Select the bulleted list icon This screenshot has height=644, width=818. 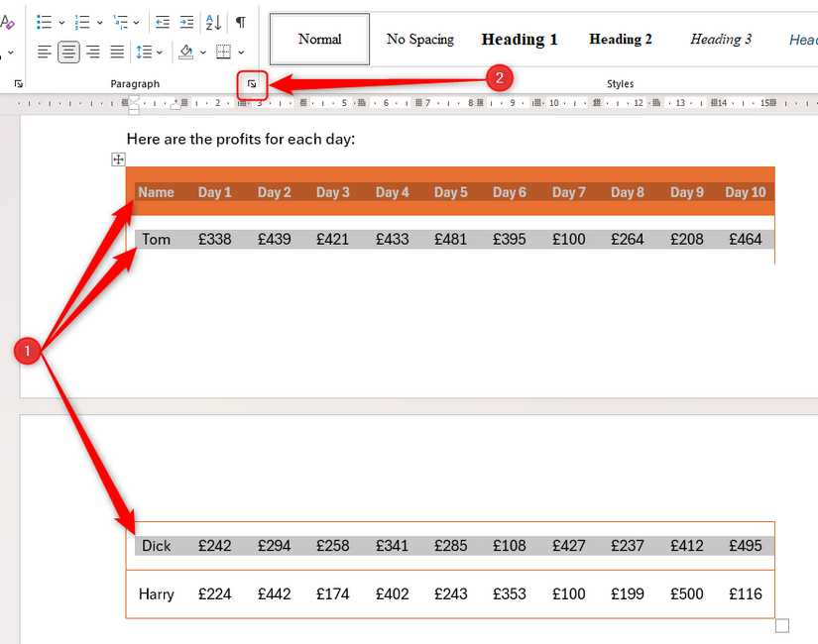tap(45, 21)
